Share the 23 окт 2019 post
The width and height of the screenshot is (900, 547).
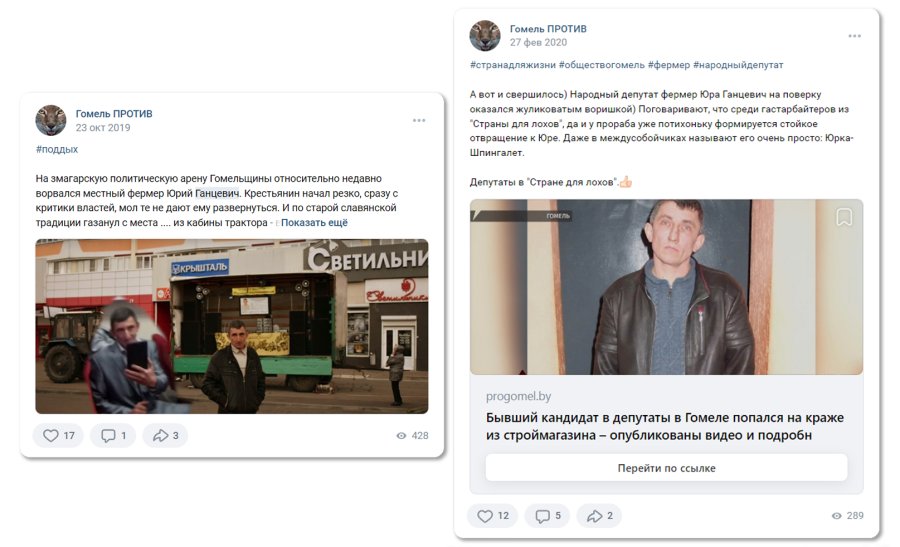point(165,435)
